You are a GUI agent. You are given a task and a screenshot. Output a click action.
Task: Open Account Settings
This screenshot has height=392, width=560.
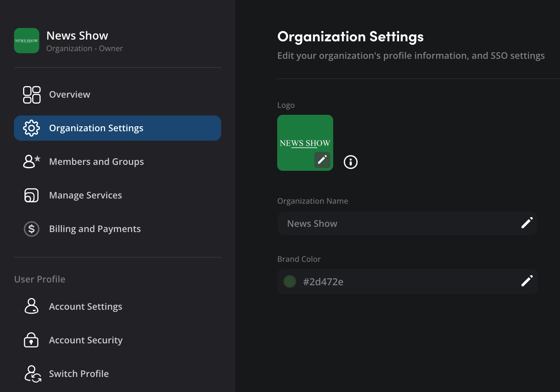point(118,307)
